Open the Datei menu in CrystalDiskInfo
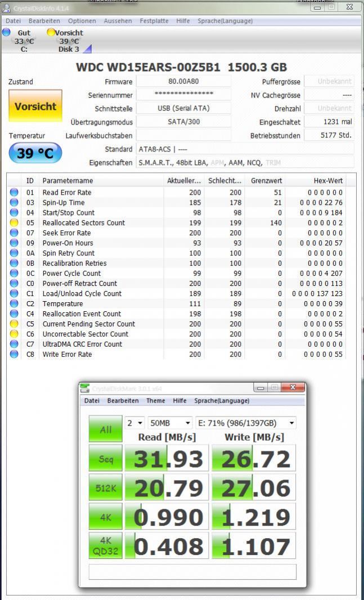Image resolution: width=364 pixels, height=600 pixels. click(13, 21)
